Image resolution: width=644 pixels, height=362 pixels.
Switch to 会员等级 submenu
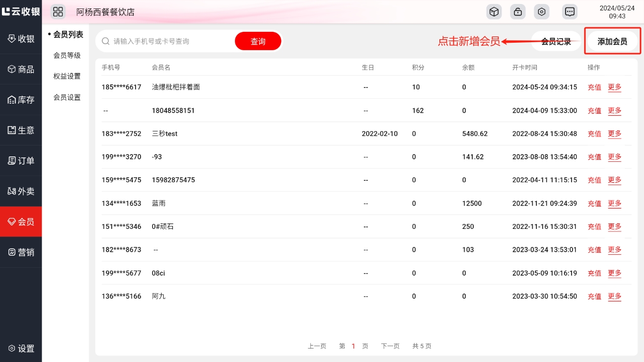[67, 56]
